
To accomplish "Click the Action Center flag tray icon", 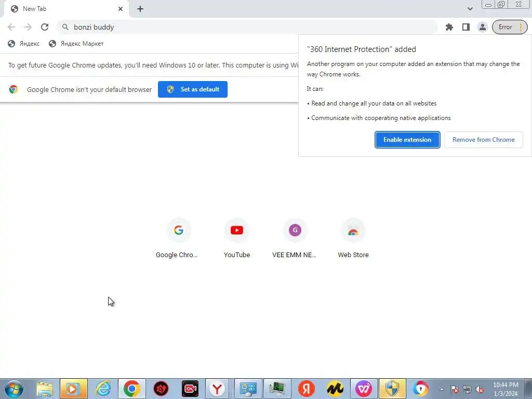I will click(455, 390).
